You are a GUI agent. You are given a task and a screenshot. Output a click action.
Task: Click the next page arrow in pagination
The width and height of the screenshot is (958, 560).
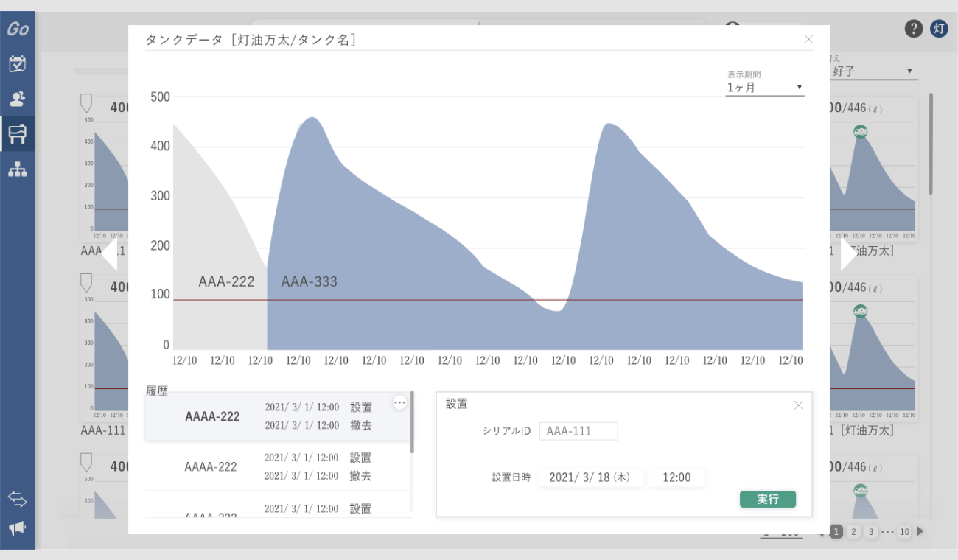pos(920,531)
